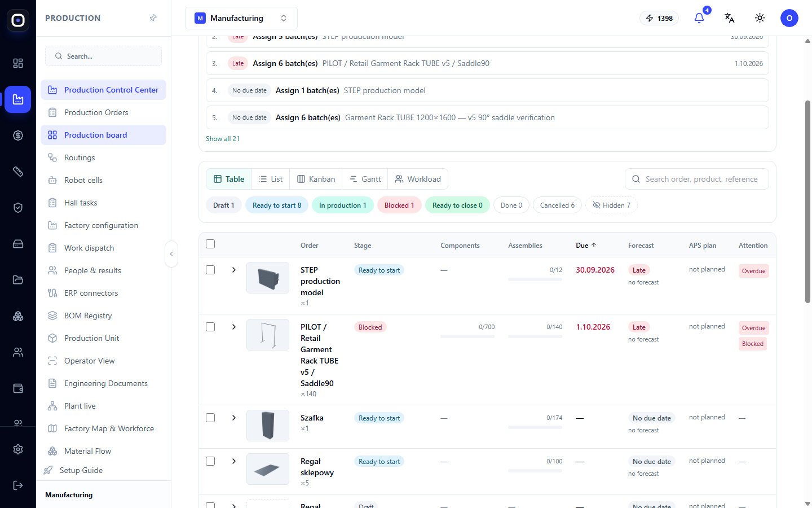
Task: Click the Show all 21 link
Action: pyautogui.click(x=223, y=139)
